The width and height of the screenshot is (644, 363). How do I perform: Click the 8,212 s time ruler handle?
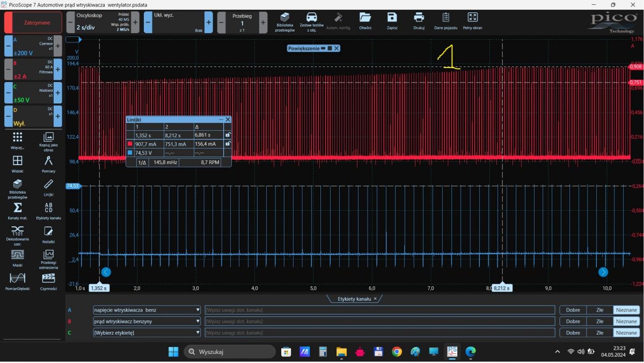[x=503, y=288]
